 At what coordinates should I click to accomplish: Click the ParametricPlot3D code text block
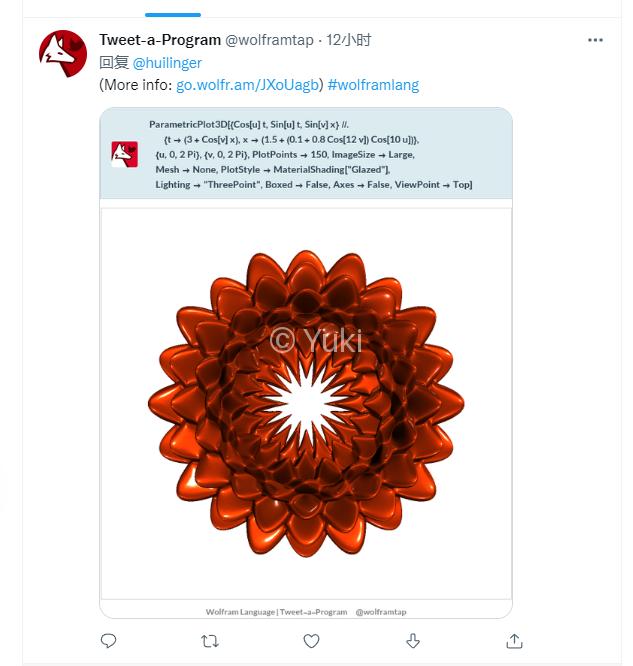pyautogui.click(x=310, y=154)
